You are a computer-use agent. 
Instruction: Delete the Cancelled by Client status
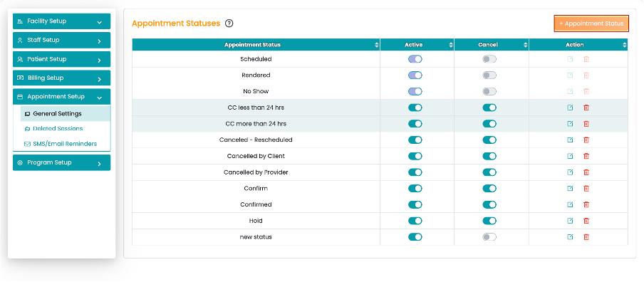tap(586, 156)
